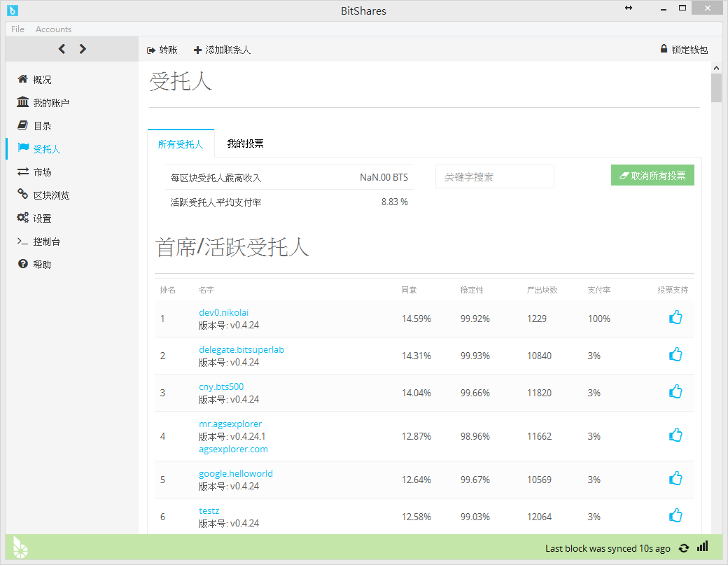Click the 转账 transfer toolbar button
Viewport: 728px width, 565px height.
point(162,50)
